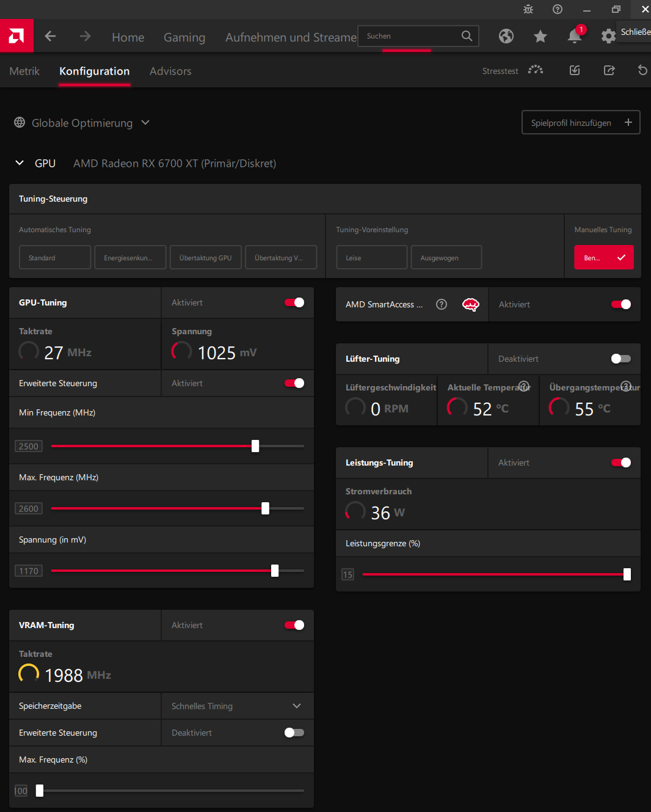Click Min Frequenz value box 2500
This screenshot has height=812, width=651.
(x=29, y=446)
